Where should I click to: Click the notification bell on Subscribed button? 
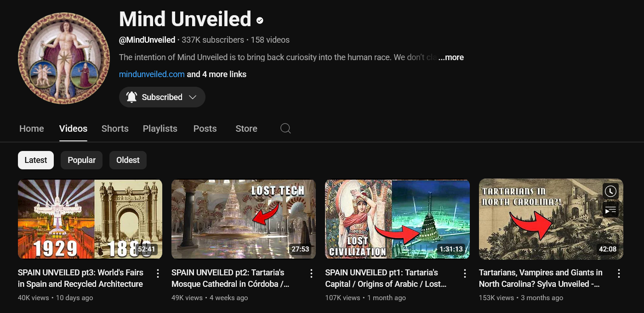coord(132,97)
